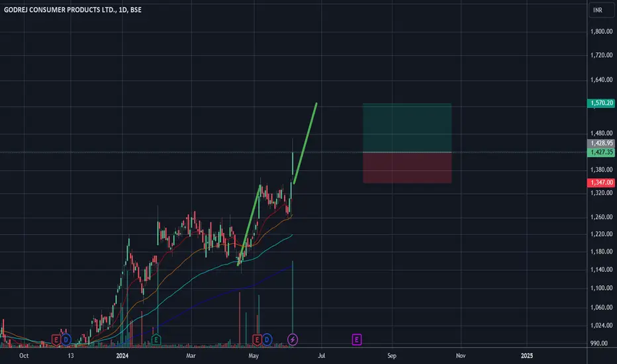Click 1,100.00 on the price axis
This screenshot has height=364, width=617.
[601, 288]
